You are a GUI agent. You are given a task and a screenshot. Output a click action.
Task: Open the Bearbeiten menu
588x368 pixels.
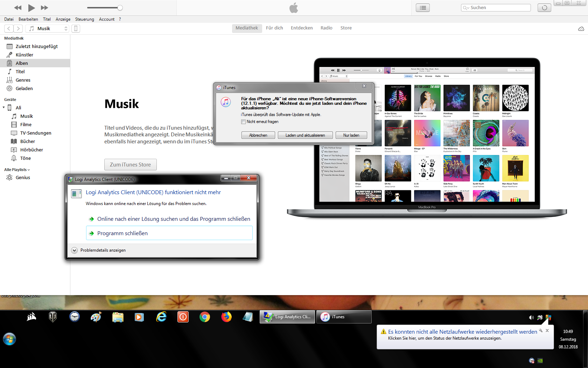point(28,19)
